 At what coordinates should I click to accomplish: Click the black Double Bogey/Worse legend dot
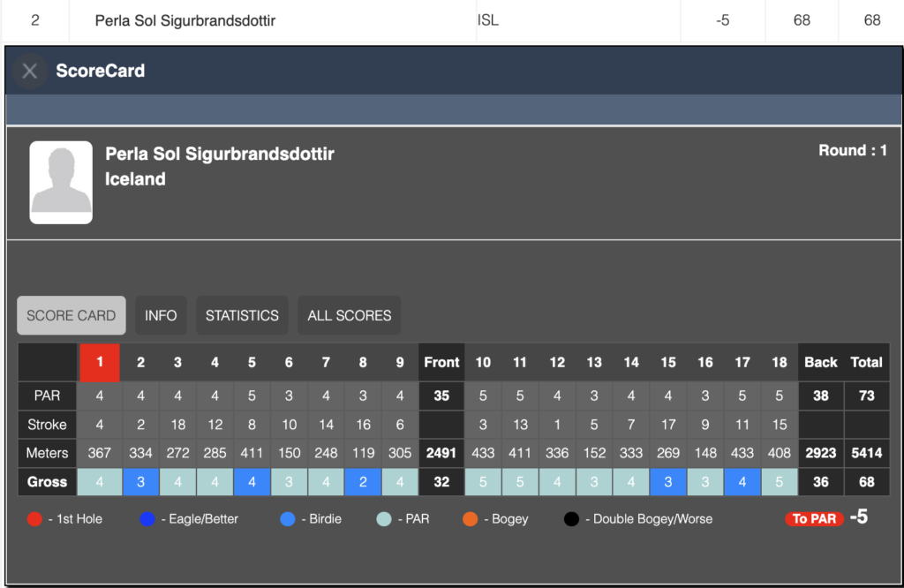pos(571,519)
